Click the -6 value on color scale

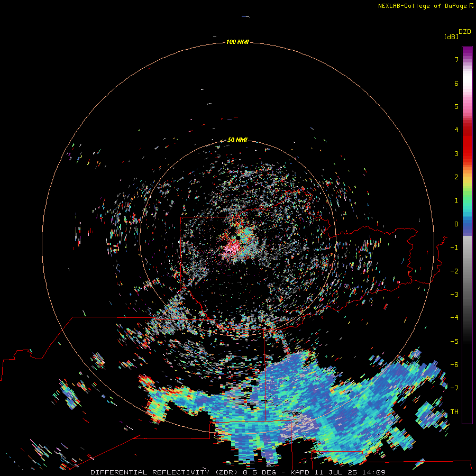pyautogui.click(x=454, y=365)
